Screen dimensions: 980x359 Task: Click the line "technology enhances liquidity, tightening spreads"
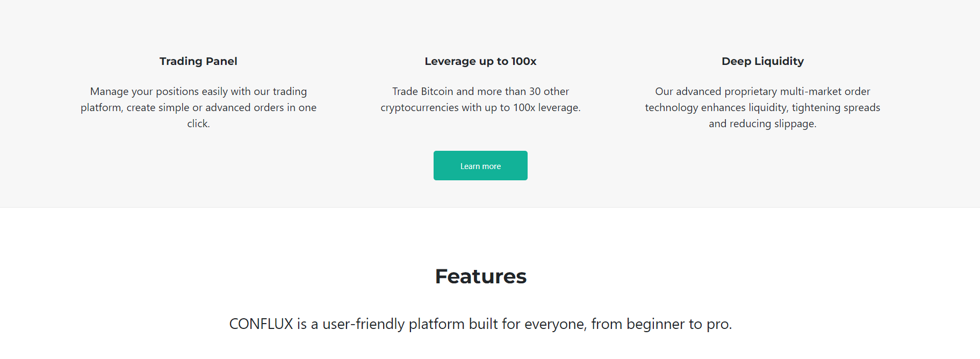click(x=762, y=108)
